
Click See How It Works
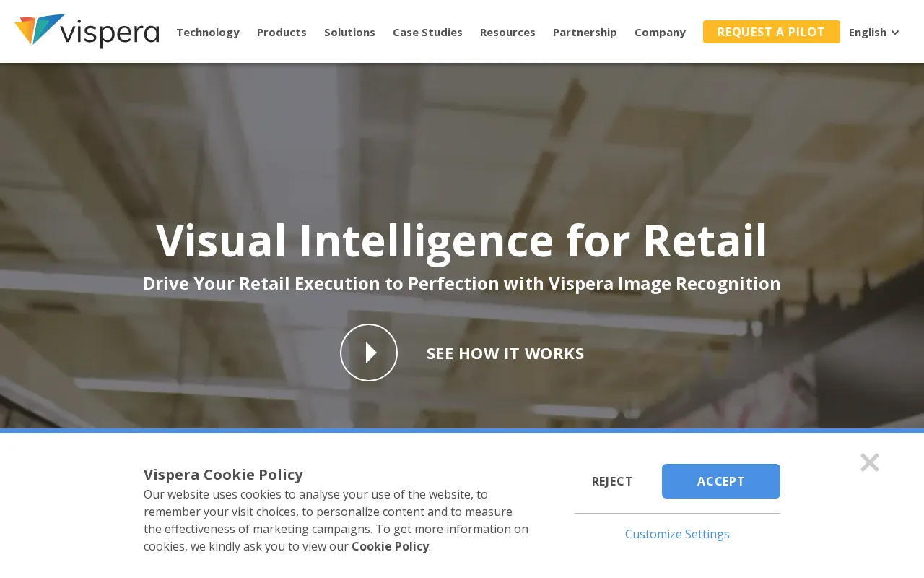(505, 353)
